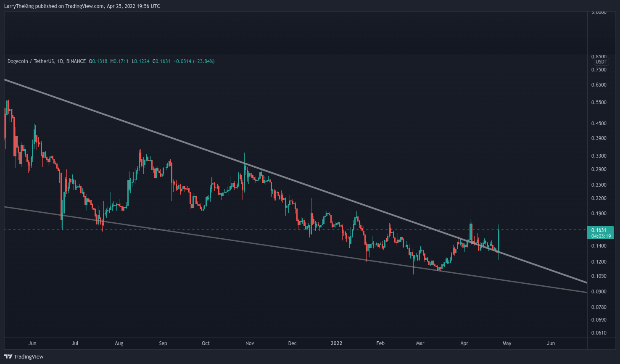Click the May label on time axis
620x364 pixels.
[507, 343]
